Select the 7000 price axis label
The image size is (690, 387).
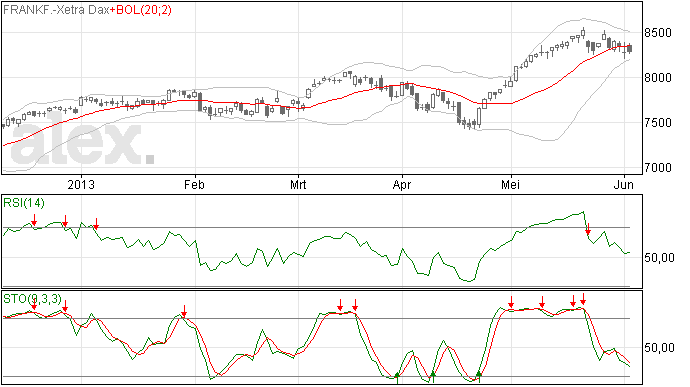(x=658, y=168)
